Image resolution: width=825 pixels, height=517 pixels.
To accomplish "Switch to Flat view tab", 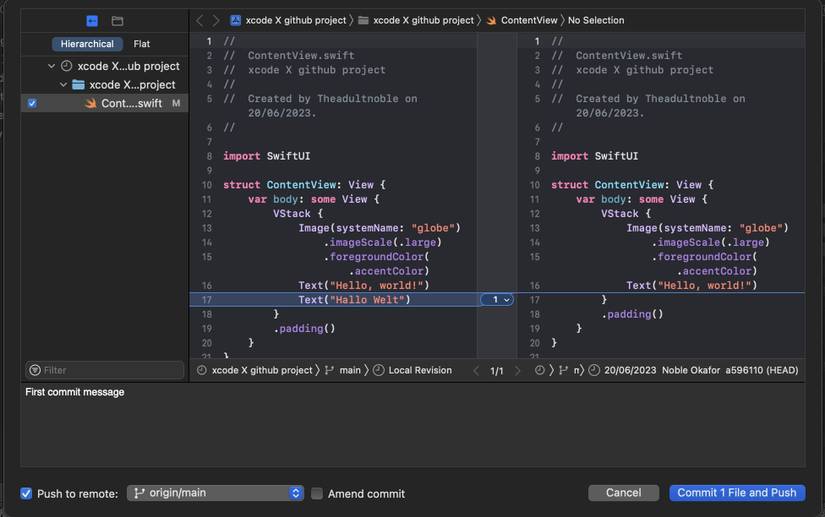I will (x=142, y=44).
